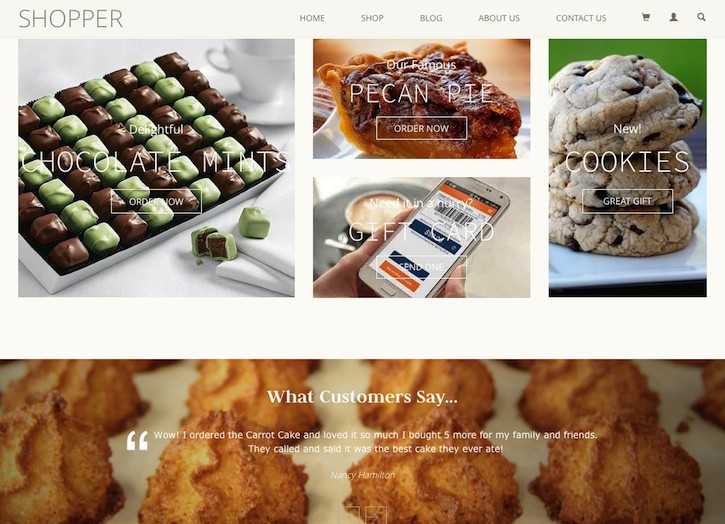Click the COOKIES banner title

(627, 162)
